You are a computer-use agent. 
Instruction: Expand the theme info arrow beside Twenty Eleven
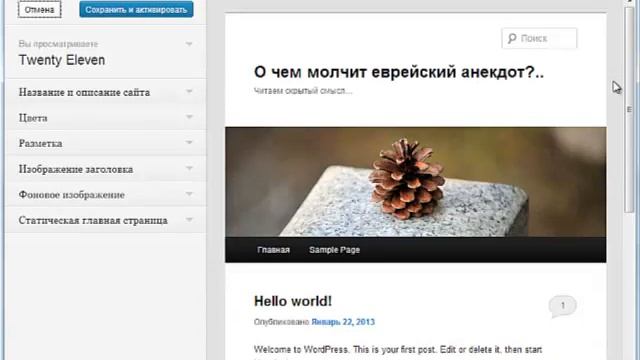189,44
